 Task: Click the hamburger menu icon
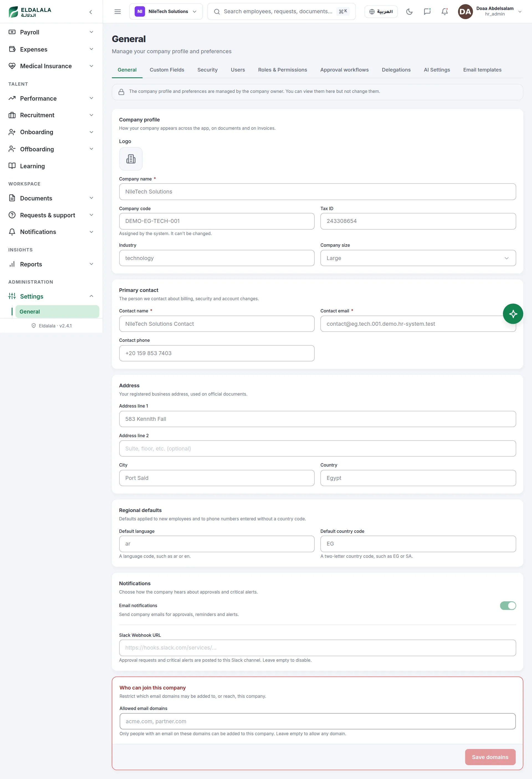pyautogui.click(x=117, y=11)
